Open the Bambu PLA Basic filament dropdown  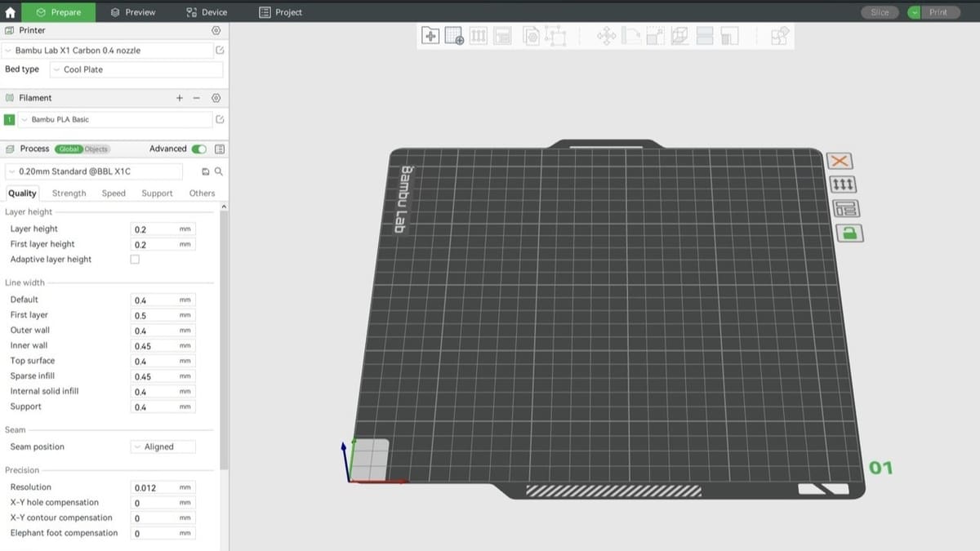coord(114,119)
